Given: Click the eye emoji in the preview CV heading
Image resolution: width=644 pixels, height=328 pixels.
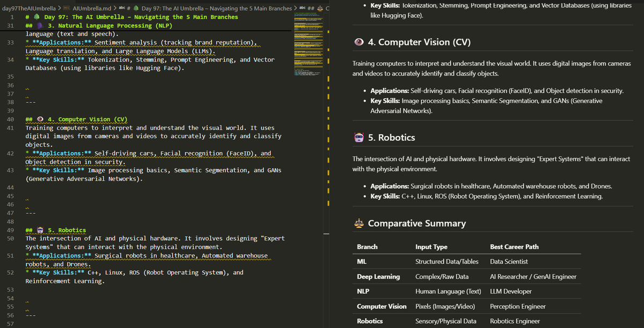Looking at the screenshot, I should click(x=359, y=42).
